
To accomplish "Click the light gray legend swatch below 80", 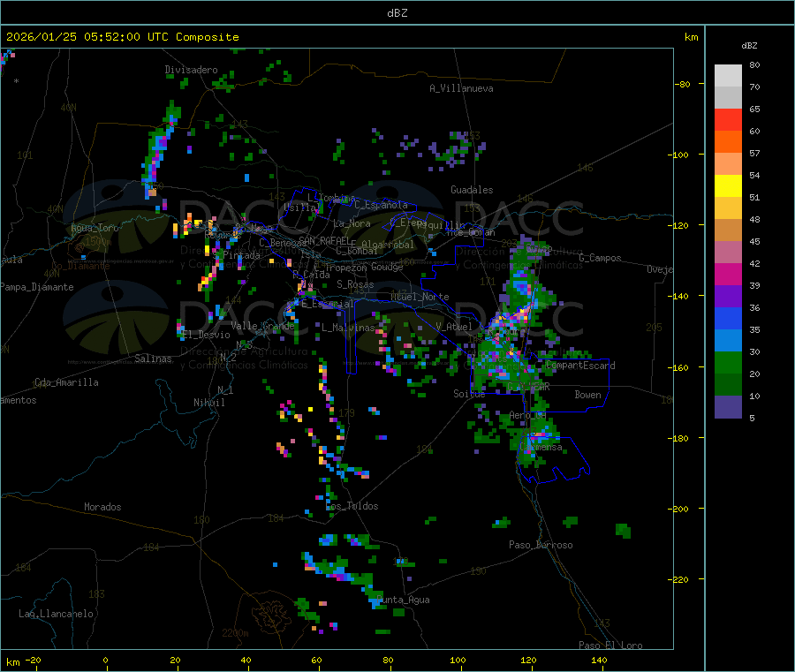I will point(728,76).
